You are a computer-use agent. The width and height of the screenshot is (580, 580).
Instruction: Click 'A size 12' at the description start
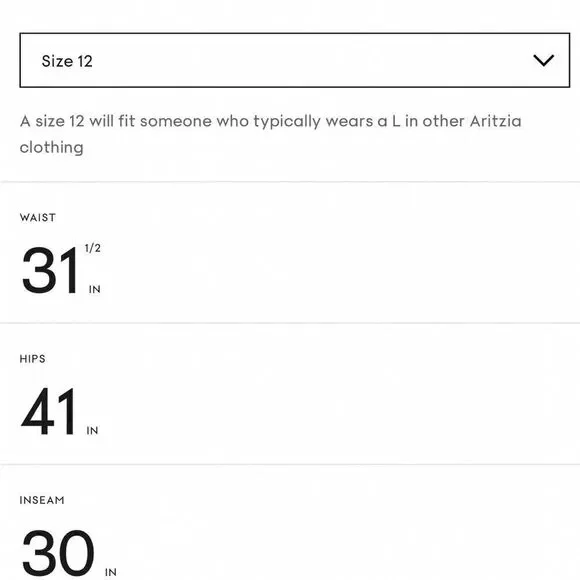tap(52, 121)
